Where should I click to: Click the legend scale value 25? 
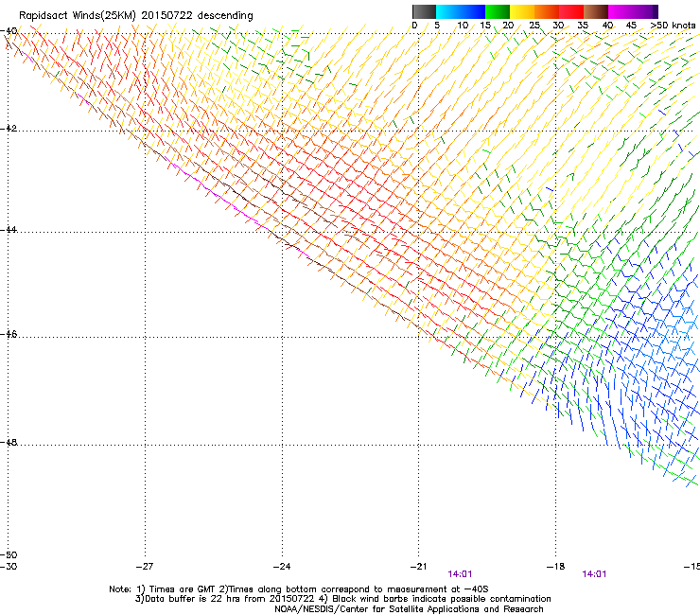point(534,26)
